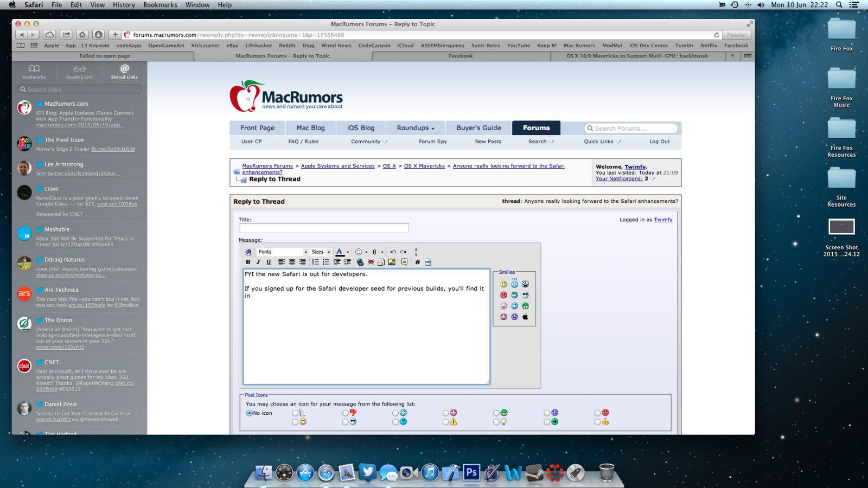
Task: Click the Bold formatting button
Action: (248, 262)
